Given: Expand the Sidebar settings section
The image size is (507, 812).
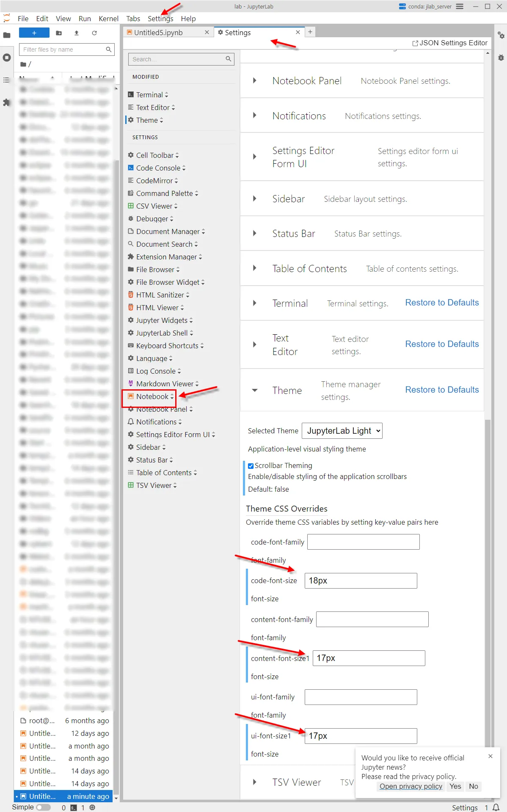Looking at the screenshot, I should click(254, 198).
